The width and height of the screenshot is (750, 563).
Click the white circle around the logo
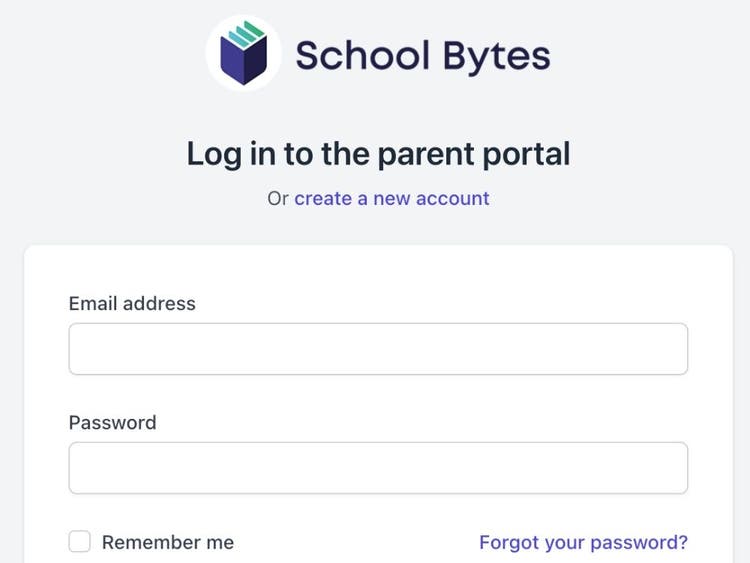(217, 70)
